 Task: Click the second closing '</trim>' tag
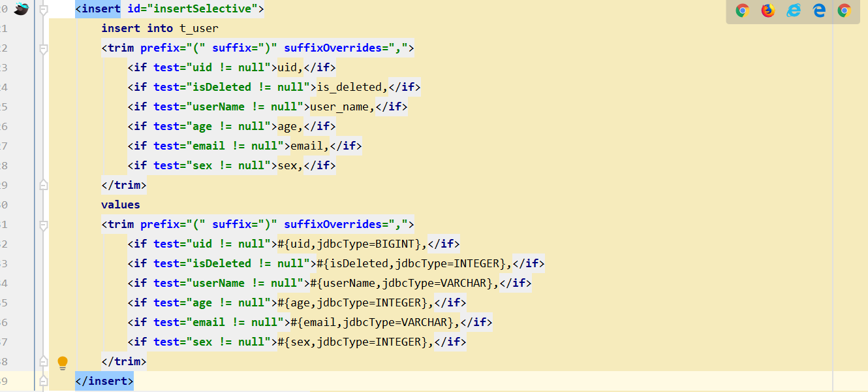[124, 361]
